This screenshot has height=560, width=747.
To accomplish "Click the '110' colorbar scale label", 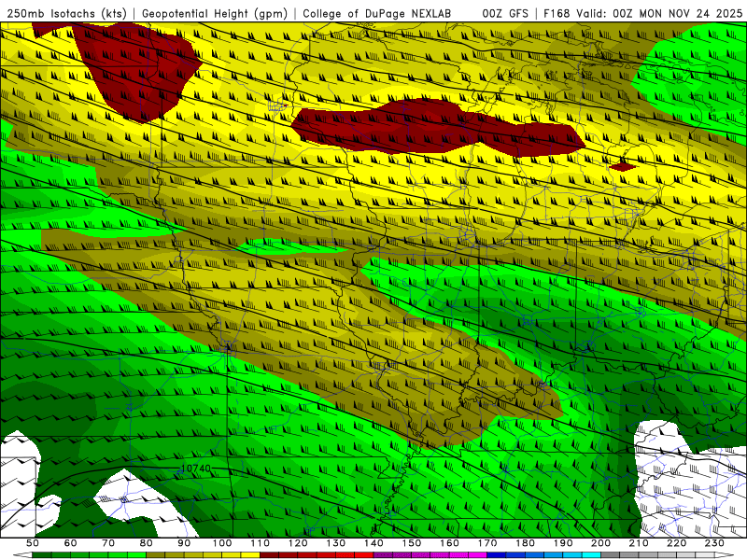I will tap(260, 543).
